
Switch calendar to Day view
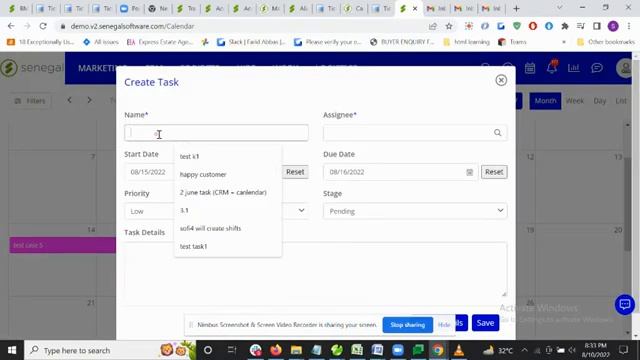point(600,101)
